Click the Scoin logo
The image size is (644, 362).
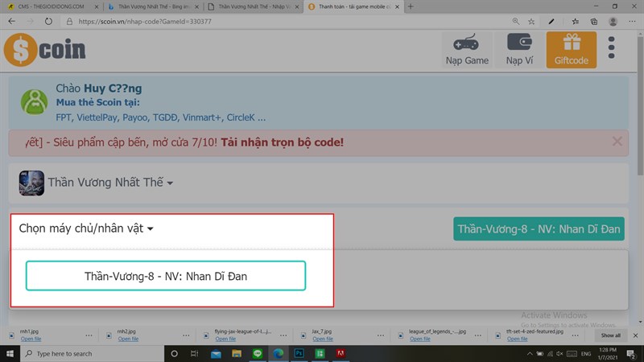point(44,50)
